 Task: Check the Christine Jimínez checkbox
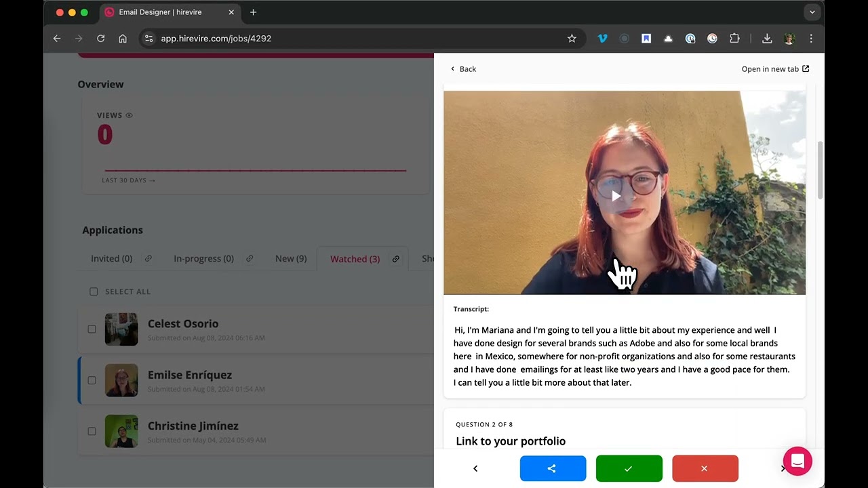point(92,431)
